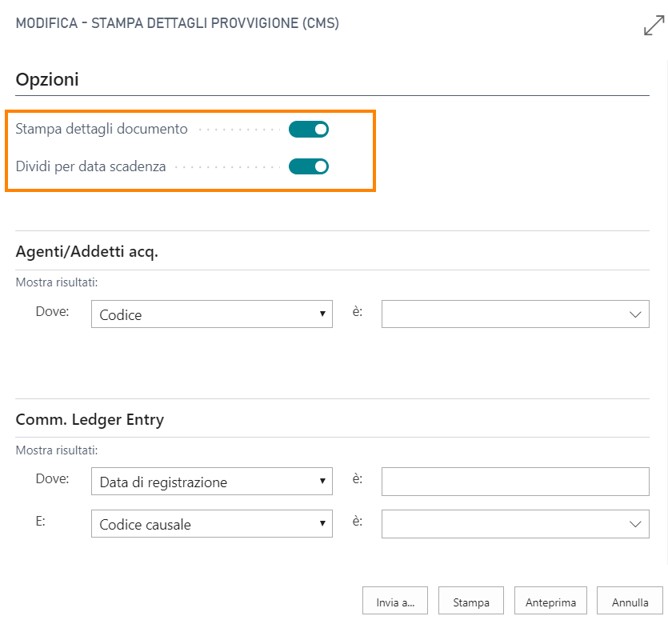This screenshot has width=668, height=624.
Task: Open Codice causale filter field dropdown
Action: pos(213,524)
